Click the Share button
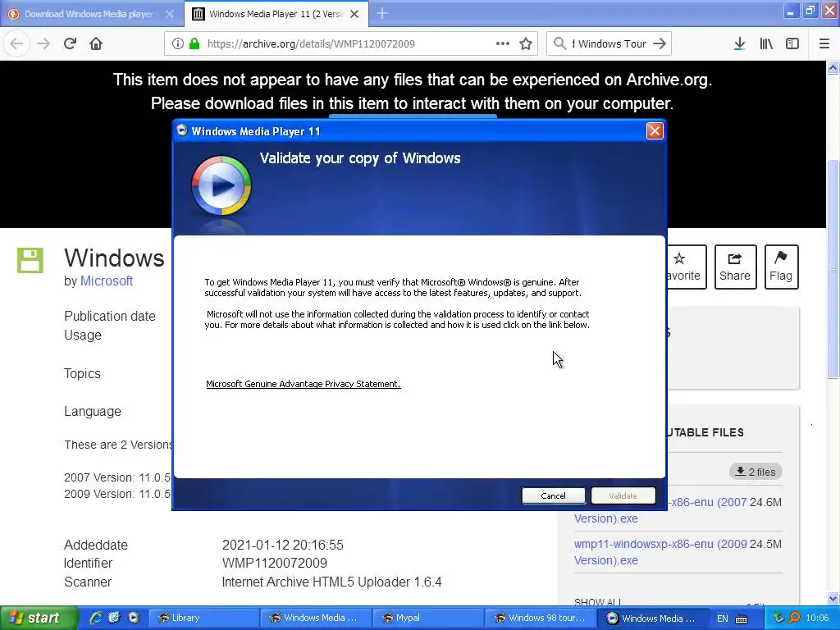840x630 pixels. point(735,267)
